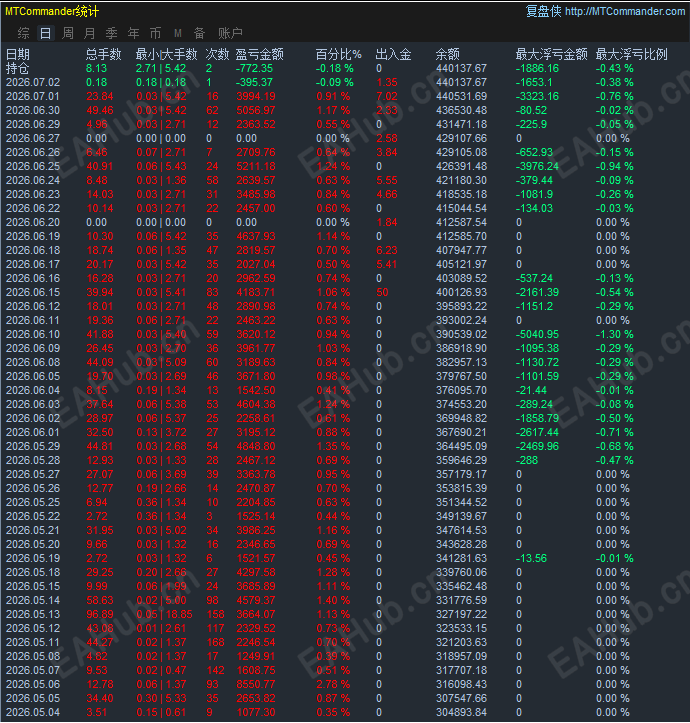690x723 pixels.
Task: Click the -1.30 % floating loss ratio
Action: click(614, 334)
